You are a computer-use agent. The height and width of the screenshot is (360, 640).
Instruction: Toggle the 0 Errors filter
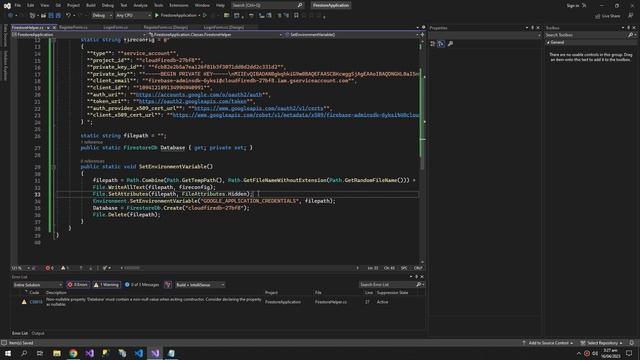pos(78,284)
